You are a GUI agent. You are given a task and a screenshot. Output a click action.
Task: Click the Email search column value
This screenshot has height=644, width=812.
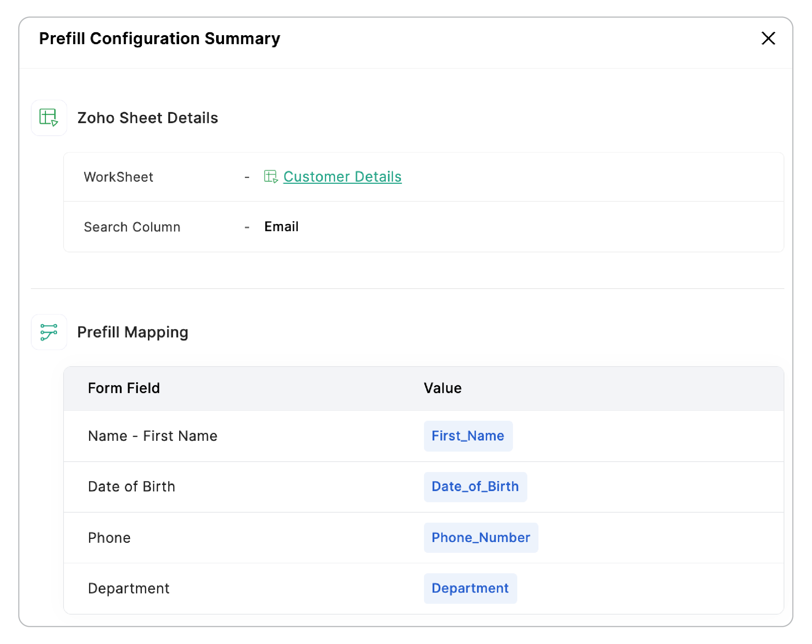(x=281, y=227)
